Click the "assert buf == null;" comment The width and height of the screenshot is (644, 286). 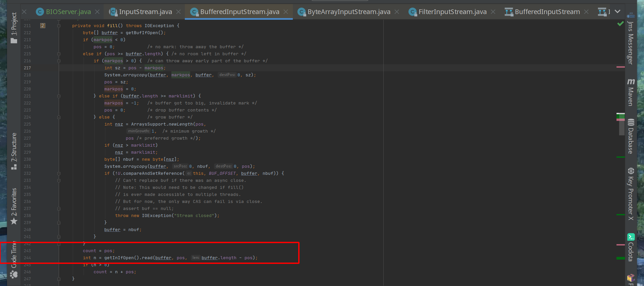point(144,209)
